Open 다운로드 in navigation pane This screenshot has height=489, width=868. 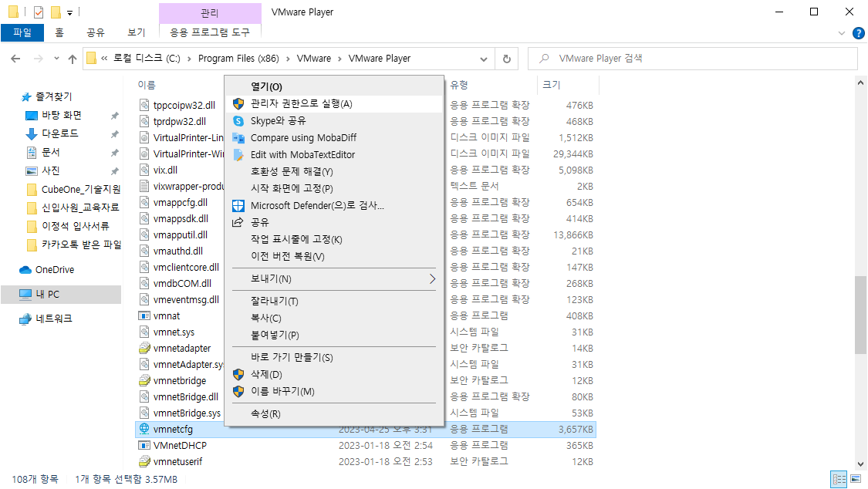coord(59,134)
